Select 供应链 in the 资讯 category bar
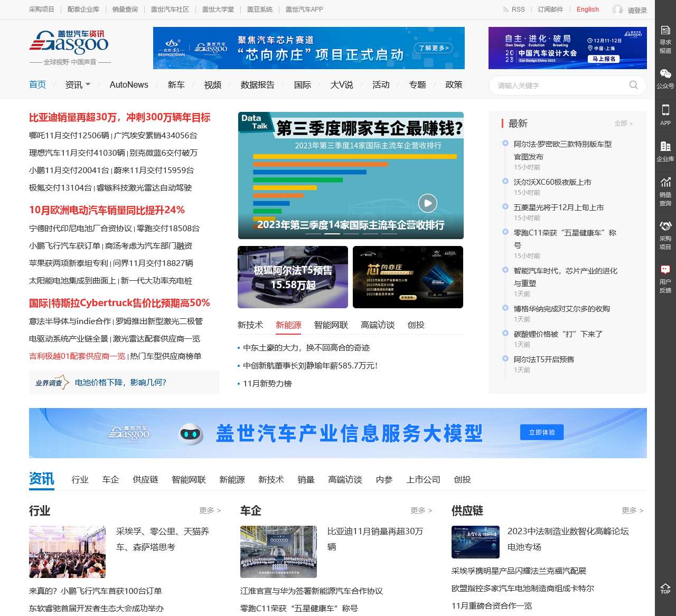The image size is (676, 616). pyautogui.click(x=146, y=479)
